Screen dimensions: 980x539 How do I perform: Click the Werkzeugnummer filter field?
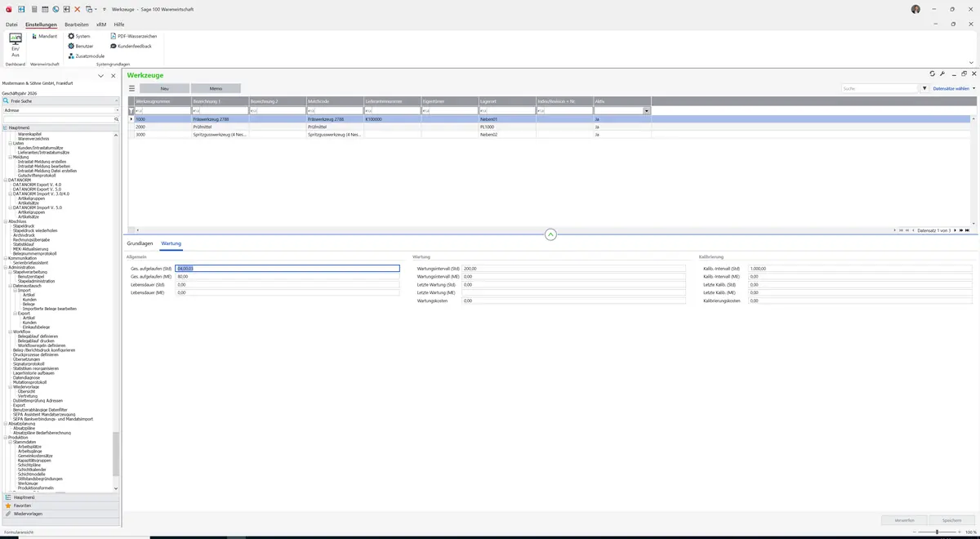coord(163,110)
